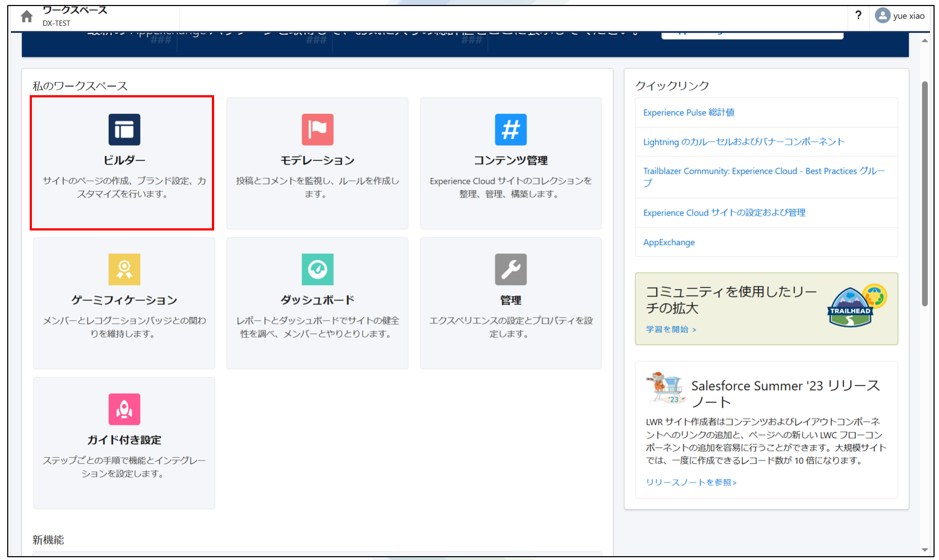Open the yue xiao user profile menu
Image resolution: width=939 pixels, height=560 pixels.
click(900, 16)
